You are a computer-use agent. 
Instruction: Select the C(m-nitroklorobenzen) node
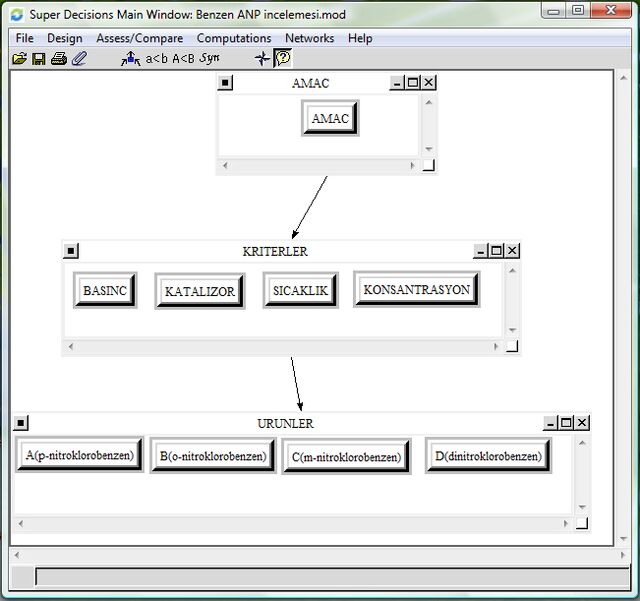coord(347,456)
